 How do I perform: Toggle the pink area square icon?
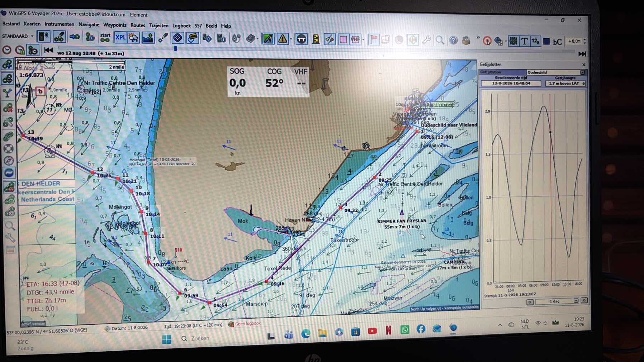(x=343, y=39)
